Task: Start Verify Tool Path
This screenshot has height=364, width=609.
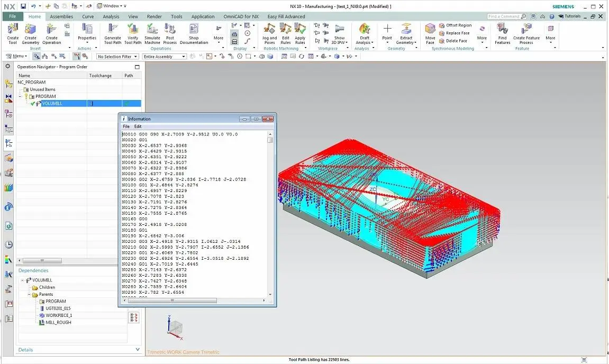Action: (x=133, y=34)
